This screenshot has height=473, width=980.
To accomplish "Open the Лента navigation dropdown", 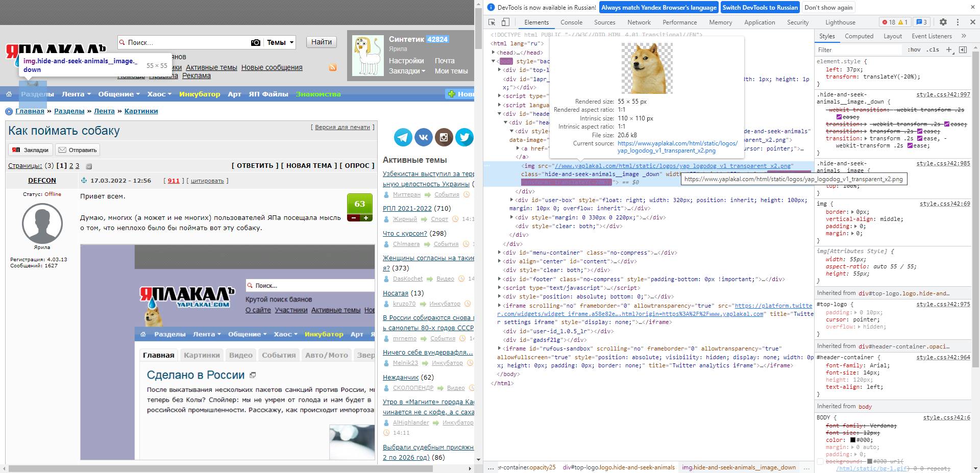I will click(77, 94).
